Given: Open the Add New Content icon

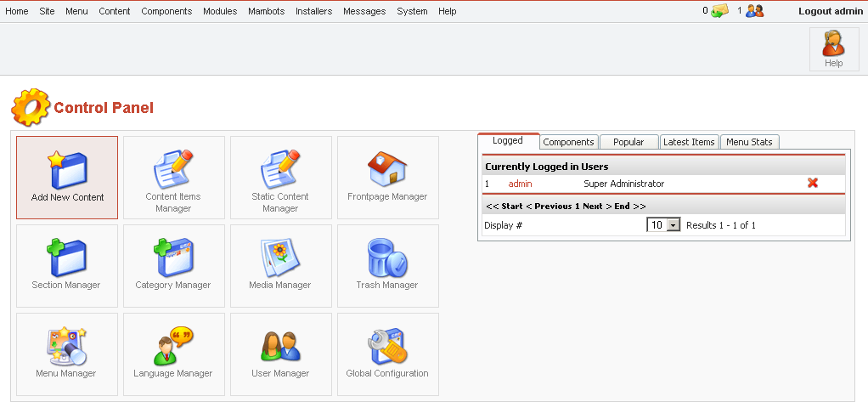Looking at the screenshot, I should pos(67,169).
